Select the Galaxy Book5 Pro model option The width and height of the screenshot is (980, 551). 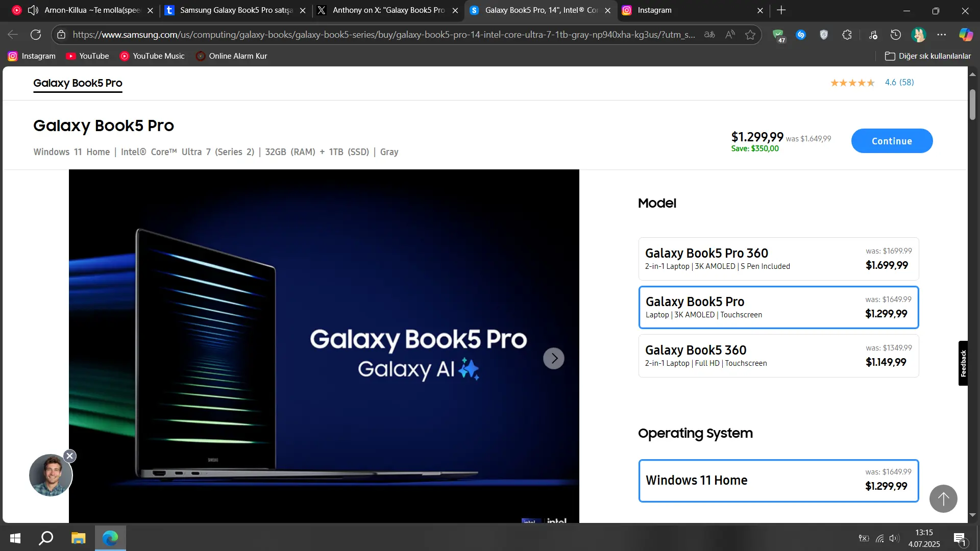[778, 307]
